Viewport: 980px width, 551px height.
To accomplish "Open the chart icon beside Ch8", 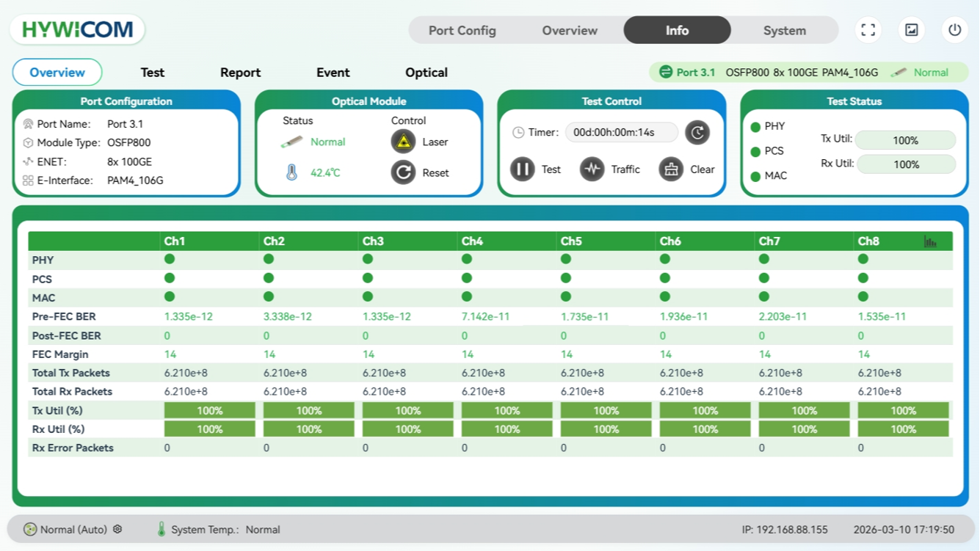I will pyautogui.click(x=930, y=241).
